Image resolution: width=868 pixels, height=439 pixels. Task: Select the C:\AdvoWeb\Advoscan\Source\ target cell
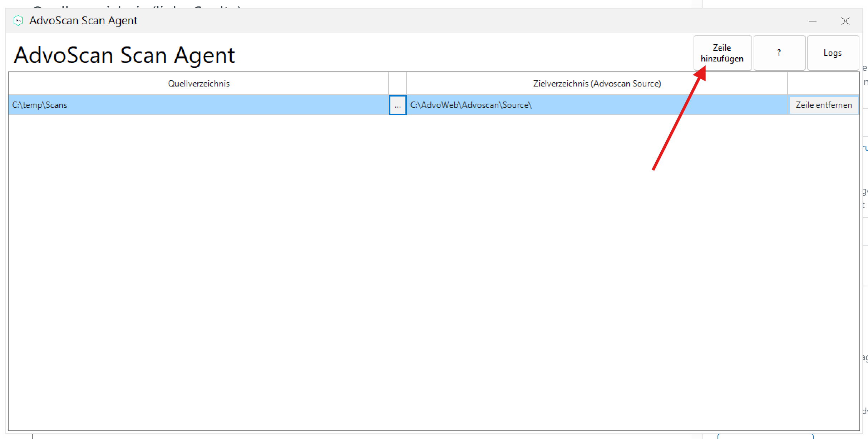point(597,105)
